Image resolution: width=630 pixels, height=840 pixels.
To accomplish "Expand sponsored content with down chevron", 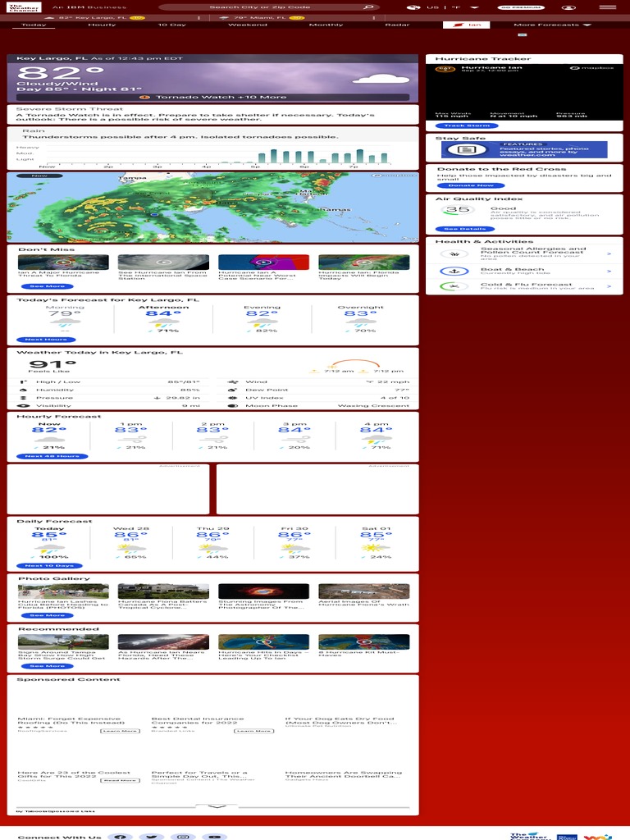I will [x=216, y=806].
